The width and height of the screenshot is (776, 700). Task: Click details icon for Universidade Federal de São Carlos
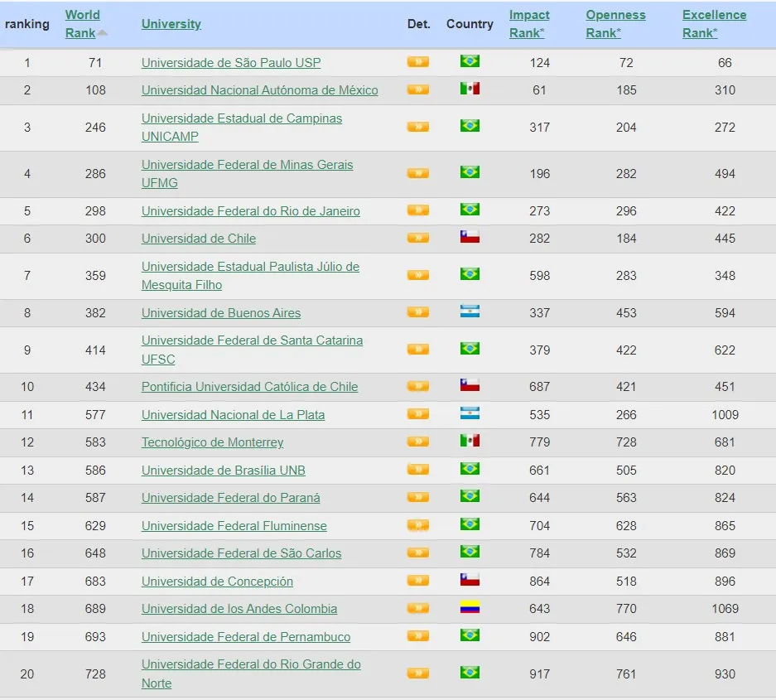(418, 553)
